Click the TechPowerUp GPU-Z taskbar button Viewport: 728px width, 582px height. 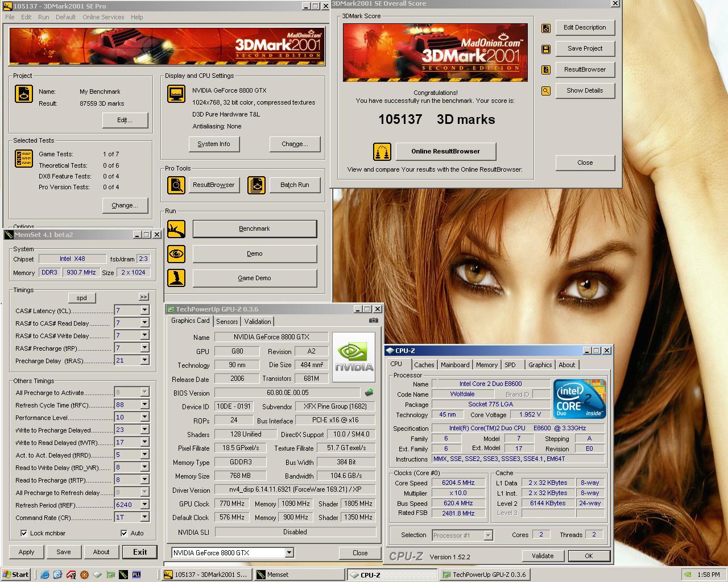tap(485, 575)
